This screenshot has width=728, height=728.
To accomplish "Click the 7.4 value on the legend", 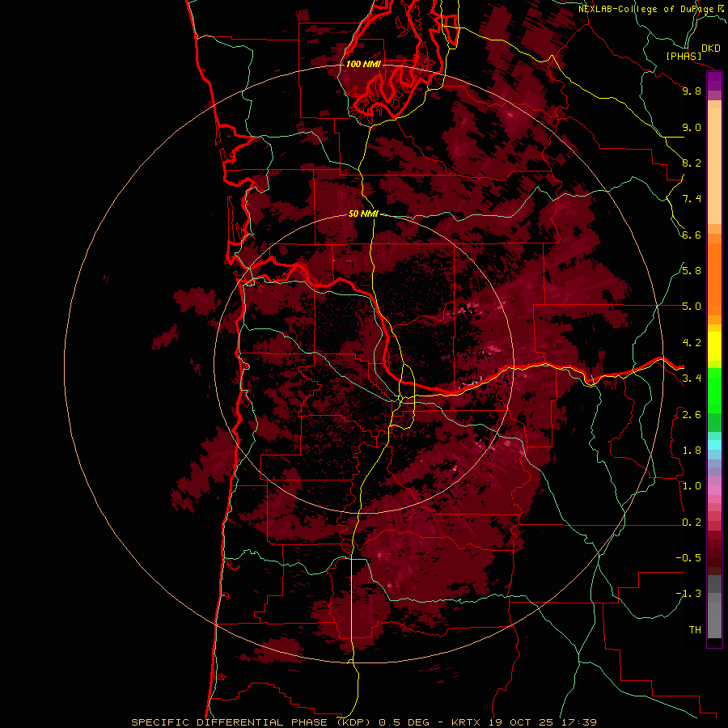I will [692, 199].
